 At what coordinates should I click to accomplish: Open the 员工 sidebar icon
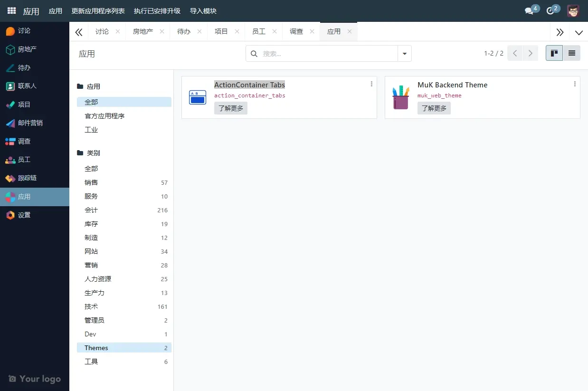tap(10, 160)
